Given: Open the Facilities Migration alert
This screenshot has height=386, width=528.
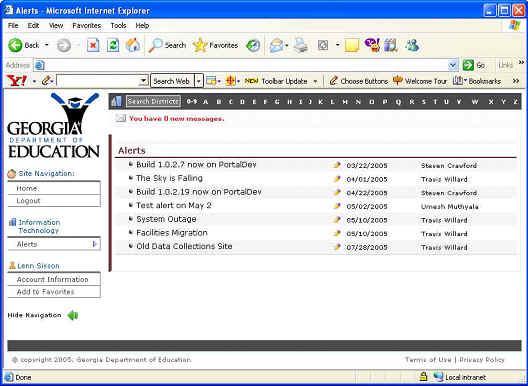Looking at the screenshot, I should pos(172,233).
